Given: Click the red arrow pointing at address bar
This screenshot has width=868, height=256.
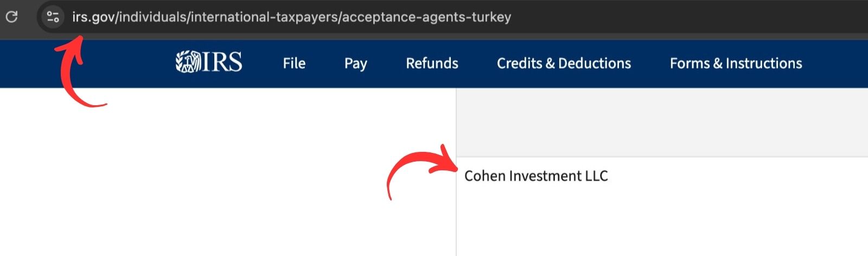Looking at the screenshot, I should coord(75,72).
